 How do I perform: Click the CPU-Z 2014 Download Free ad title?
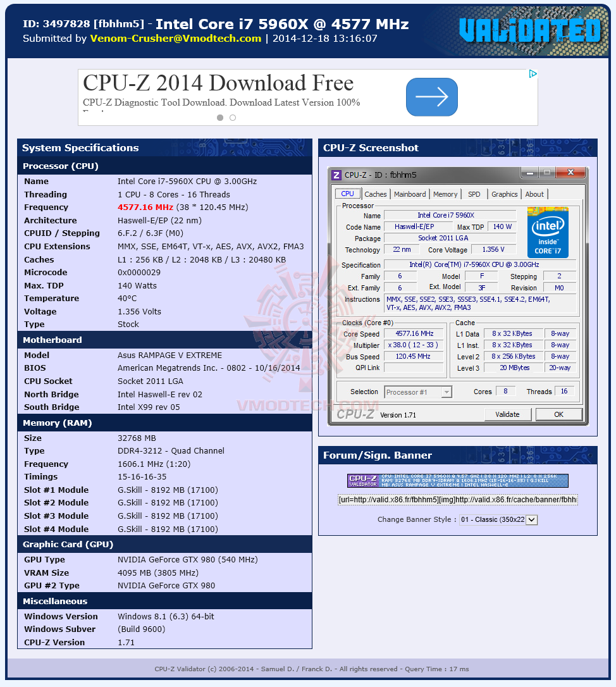click(218, 84)
